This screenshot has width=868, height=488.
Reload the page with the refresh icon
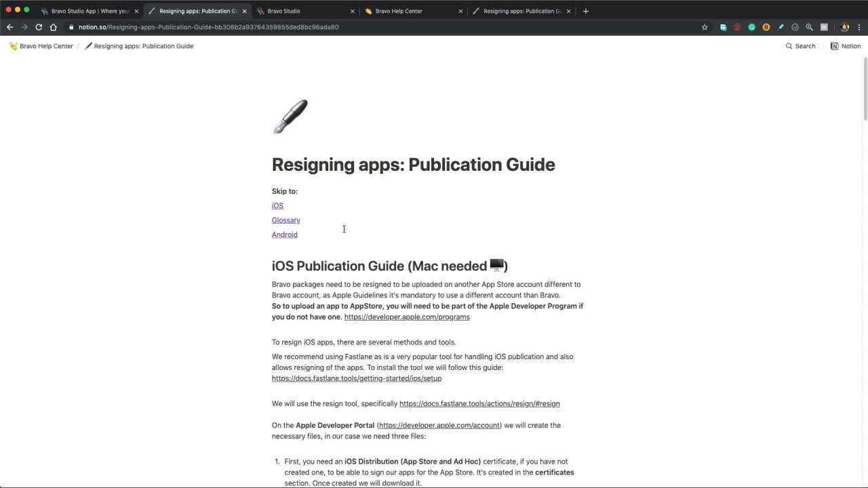[39, 27]
